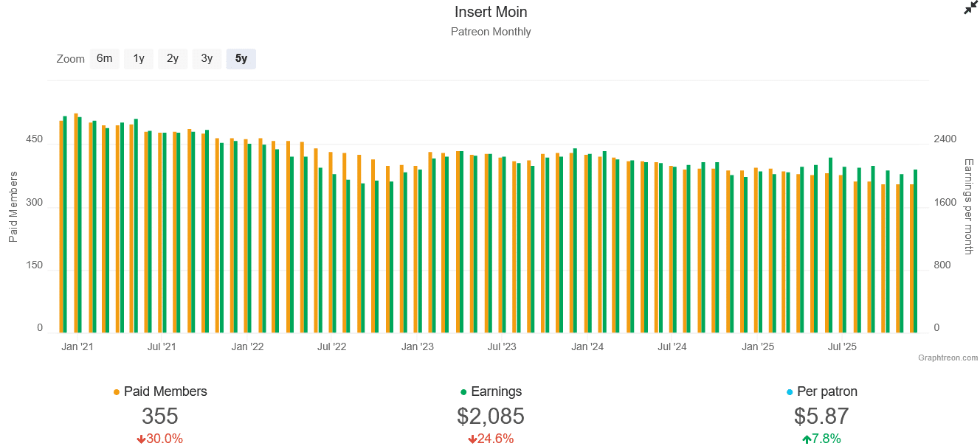Select the 6m zoom range

click(104, 58)
